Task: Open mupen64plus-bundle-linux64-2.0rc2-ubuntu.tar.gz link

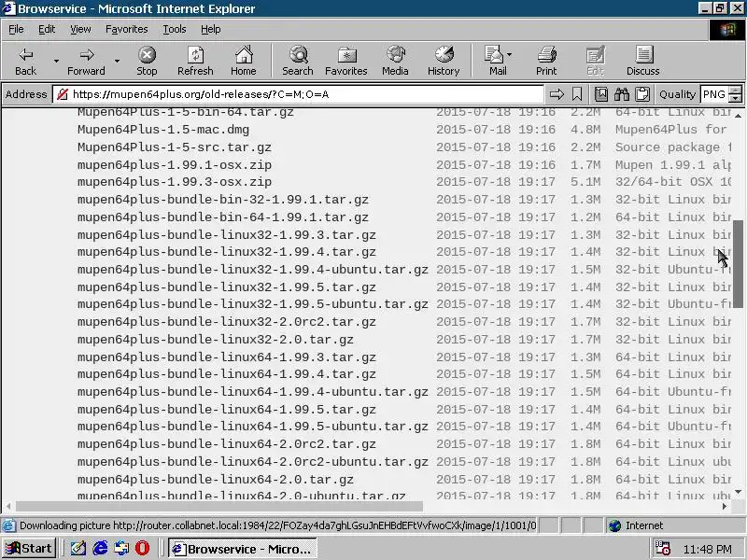Action: click(x=253, y=461)
